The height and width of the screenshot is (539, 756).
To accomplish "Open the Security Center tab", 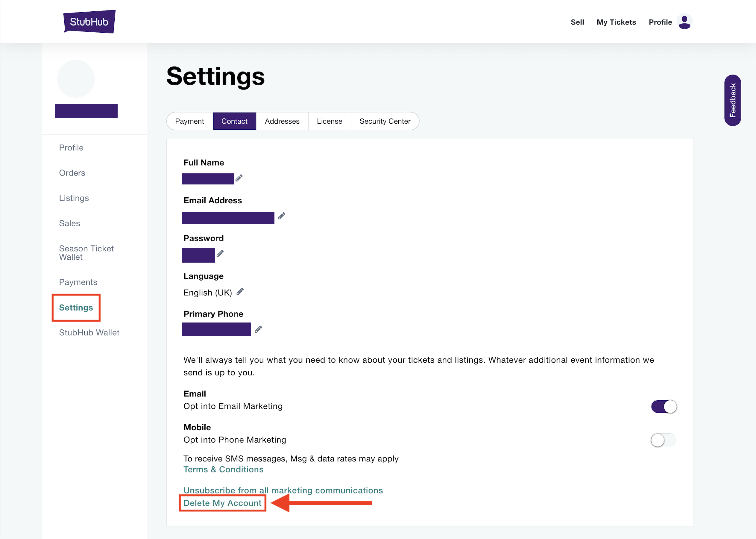I will (x=385, y=121).
